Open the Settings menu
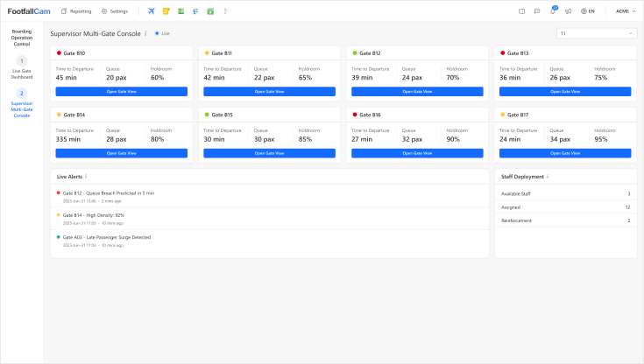Image resolution: width=644 pixels, height=364 pixels. [x=115, y=11]
